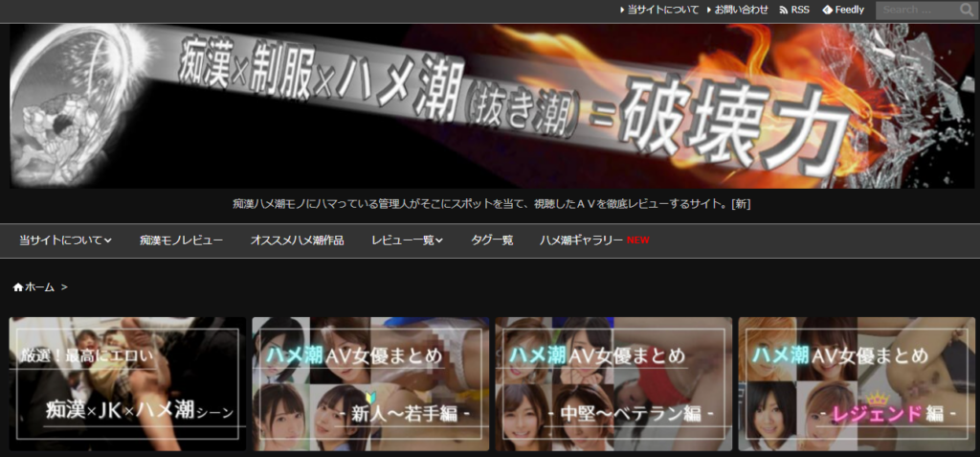Open the Feedly subscription icon

coord(828,10)
